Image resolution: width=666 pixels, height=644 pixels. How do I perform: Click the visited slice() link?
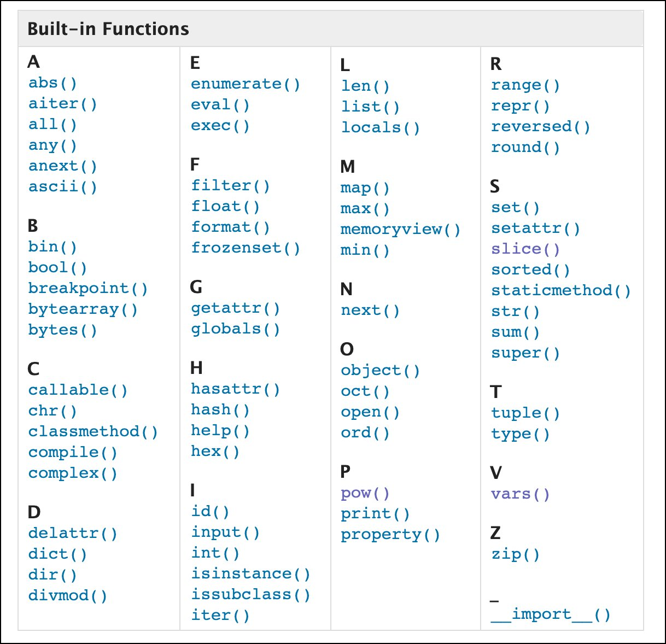coord(525,249)
